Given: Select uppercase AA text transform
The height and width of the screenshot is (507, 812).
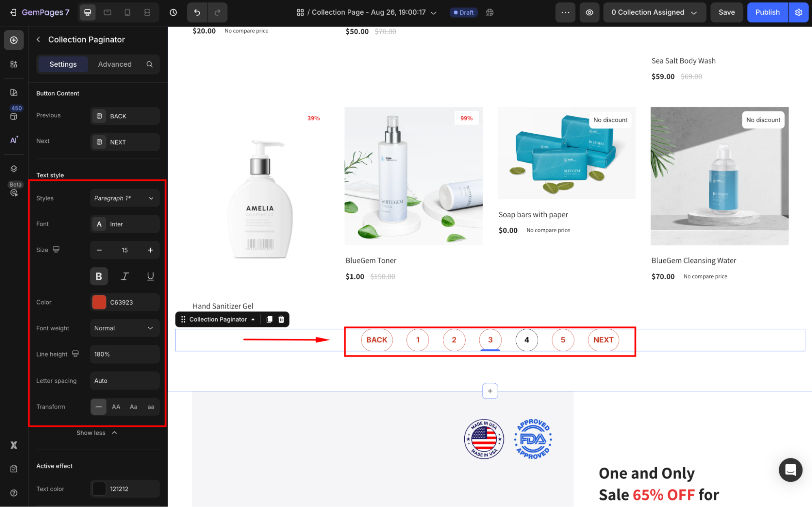Looking at the screenshot, I should point(116,407).
